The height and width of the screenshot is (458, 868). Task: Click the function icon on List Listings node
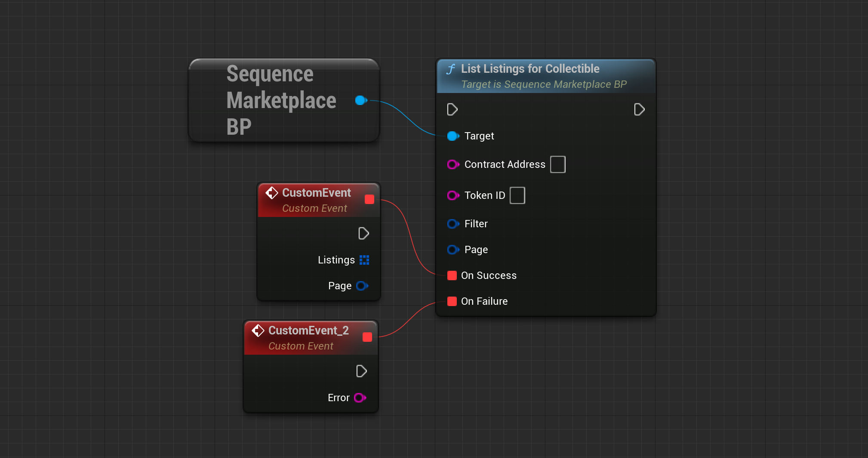pyautogui.click(x=451, y=69)
